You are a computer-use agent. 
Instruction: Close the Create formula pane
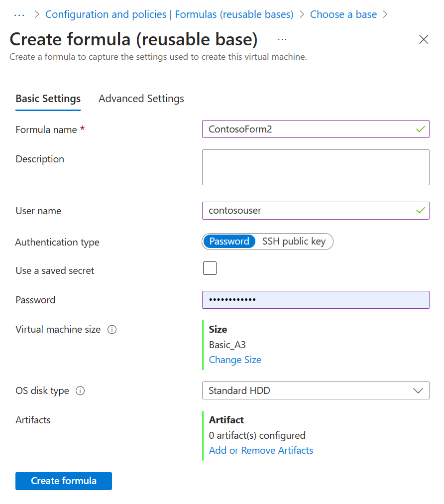pos(424,40)
